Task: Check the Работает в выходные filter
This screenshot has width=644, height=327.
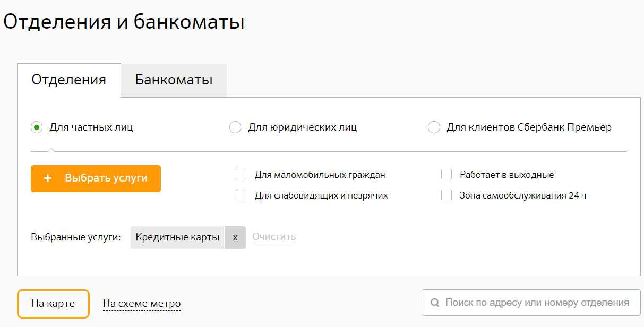Action: tap(446, 174)
